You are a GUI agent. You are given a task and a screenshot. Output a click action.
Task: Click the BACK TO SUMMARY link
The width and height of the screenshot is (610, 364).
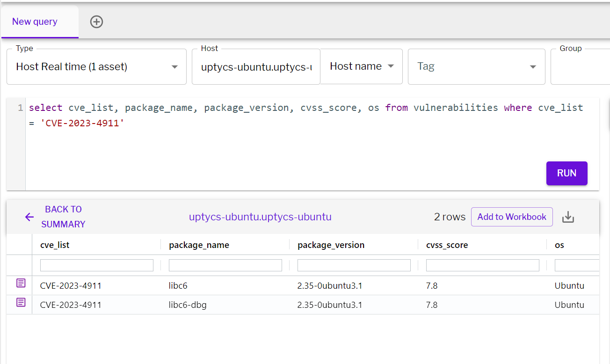tap(63, 217)
